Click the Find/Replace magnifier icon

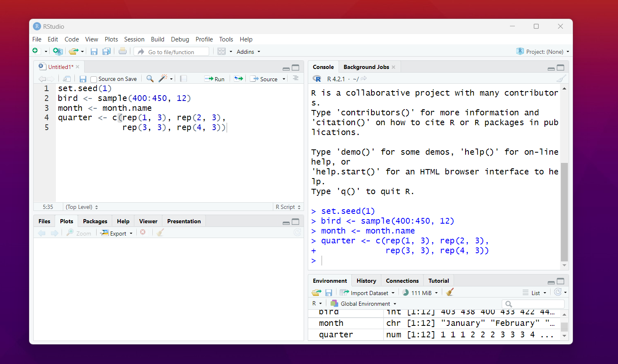pyautogui.click(x=150, y=78)
